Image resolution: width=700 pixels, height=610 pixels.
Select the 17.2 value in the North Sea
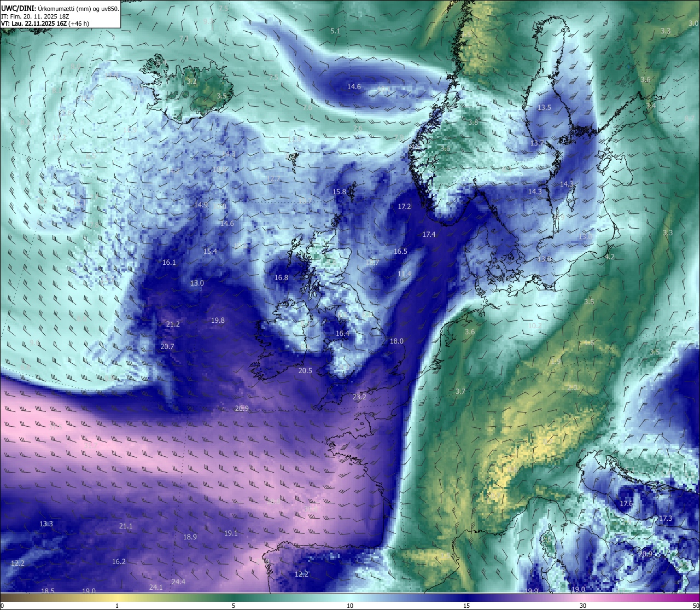[404, 207]
